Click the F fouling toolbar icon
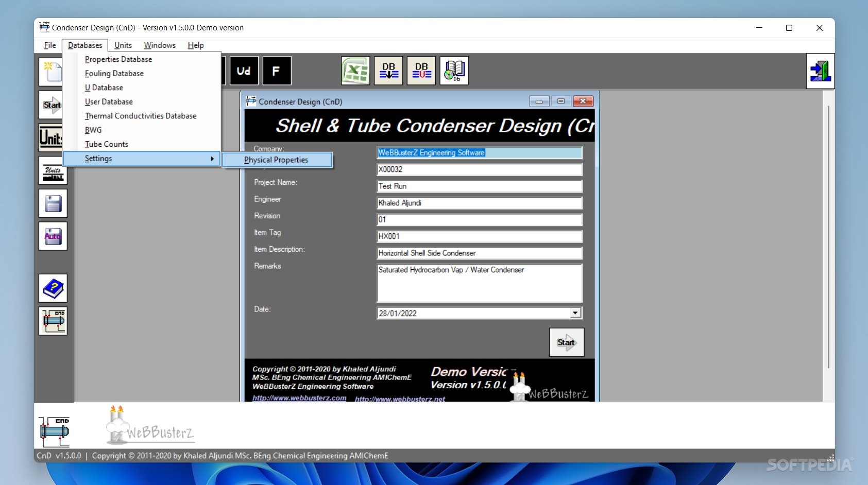 pos(277,71)
